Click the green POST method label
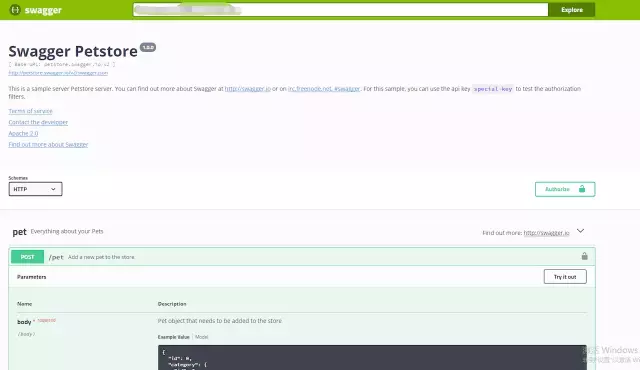The width and height of the screenshot is (640, 370). [x=27, y=257]
